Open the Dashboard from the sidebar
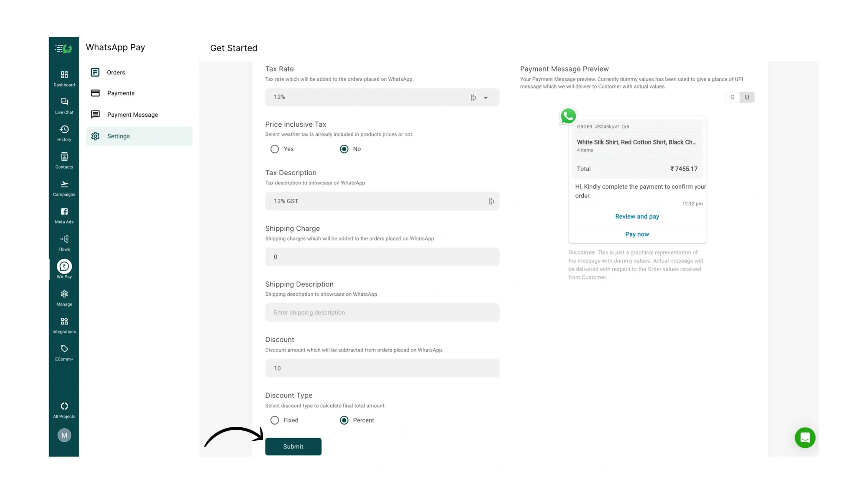The height and width of the screenshot is (488, 868). click(64, 78)
